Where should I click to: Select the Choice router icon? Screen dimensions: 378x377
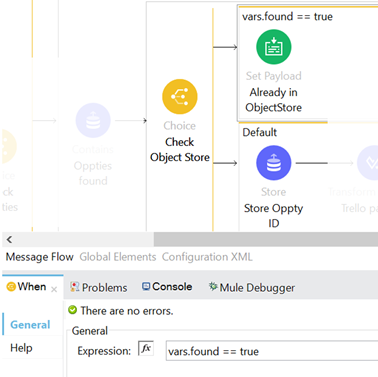[180, 97]
